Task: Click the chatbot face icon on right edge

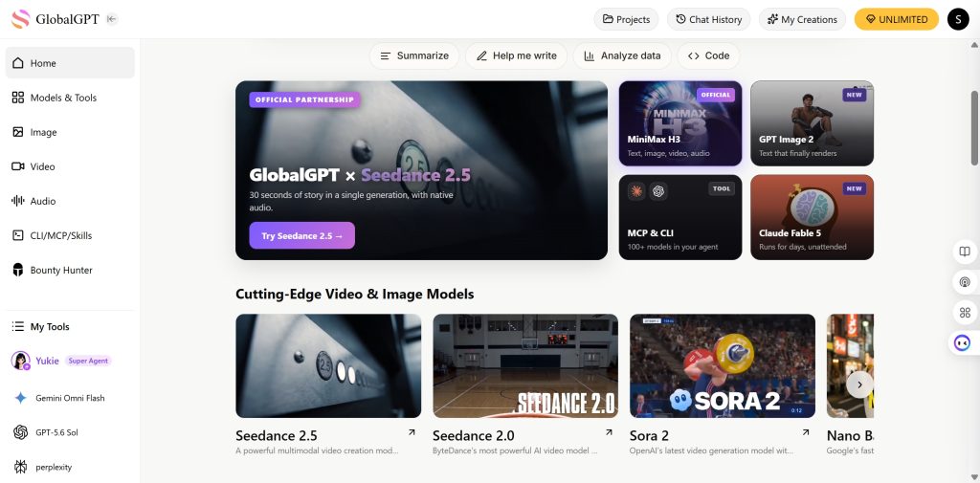Action: 963,343
